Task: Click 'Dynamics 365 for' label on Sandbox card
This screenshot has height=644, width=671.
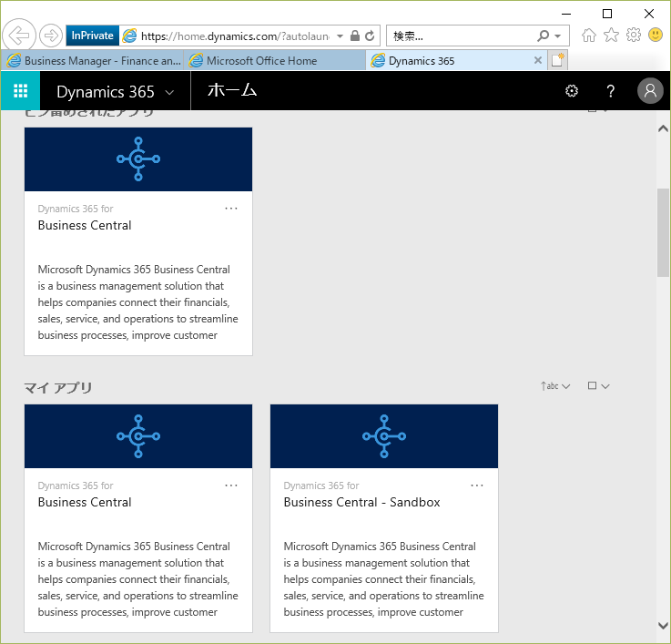Action: point(321,486)
